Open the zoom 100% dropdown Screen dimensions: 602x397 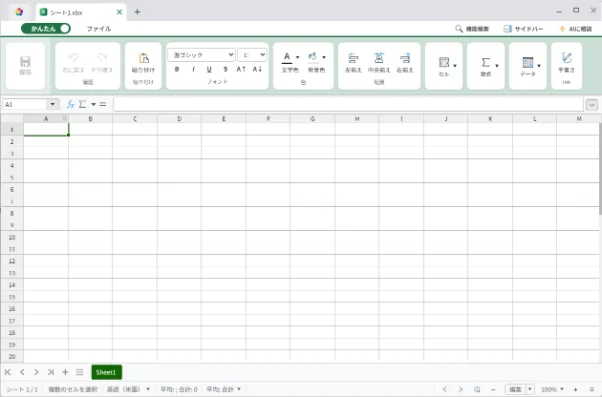pos(552,389)
